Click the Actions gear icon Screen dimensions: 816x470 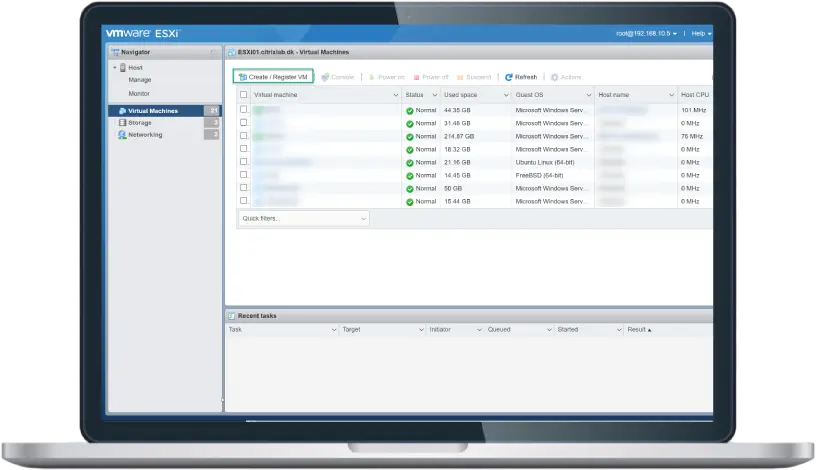(555, 77)
